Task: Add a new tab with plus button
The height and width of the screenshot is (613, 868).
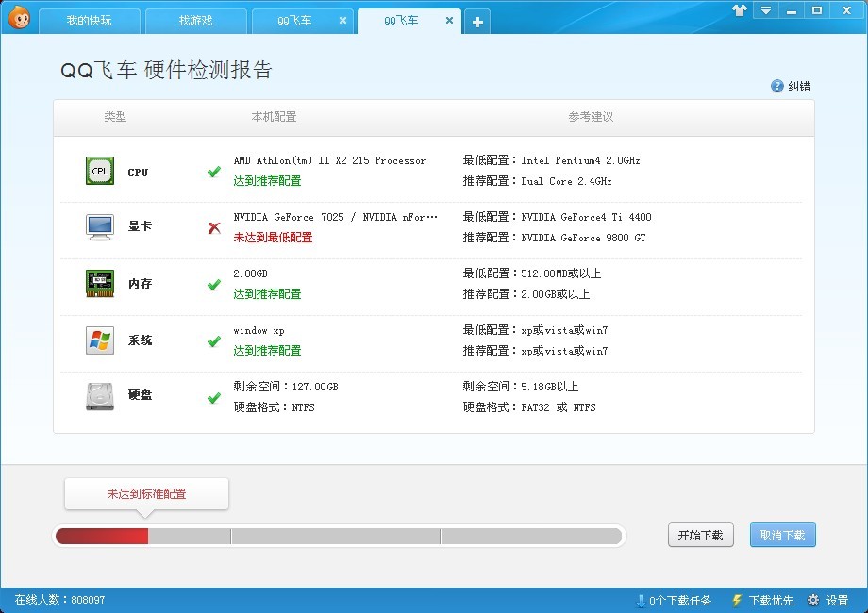Action: pos(477,22)
